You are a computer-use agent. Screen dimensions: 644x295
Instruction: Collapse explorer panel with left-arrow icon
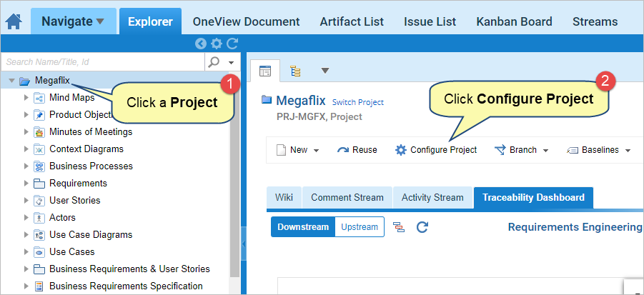200,44
